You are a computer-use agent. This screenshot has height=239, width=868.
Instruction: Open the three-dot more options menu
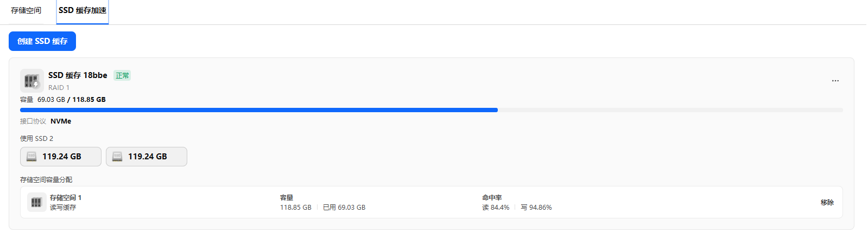pyautogui.click(x=835, y=81)
